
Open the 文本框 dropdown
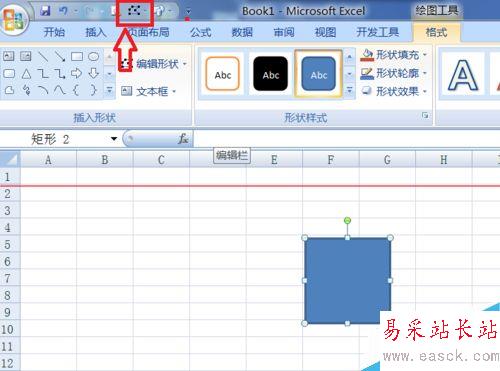(148, 91)
